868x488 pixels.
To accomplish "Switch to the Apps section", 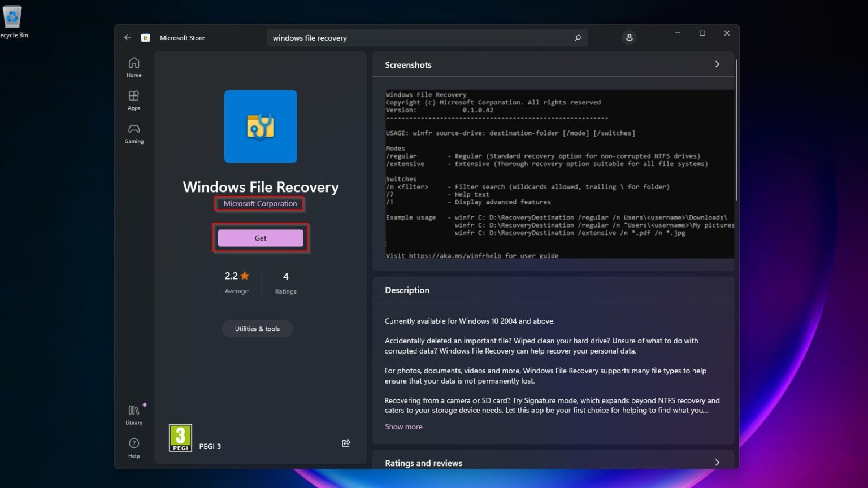I will tap(134, 100).
